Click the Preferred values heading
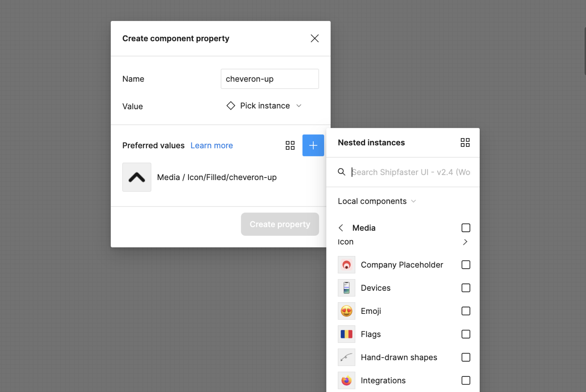 [153, 145]
